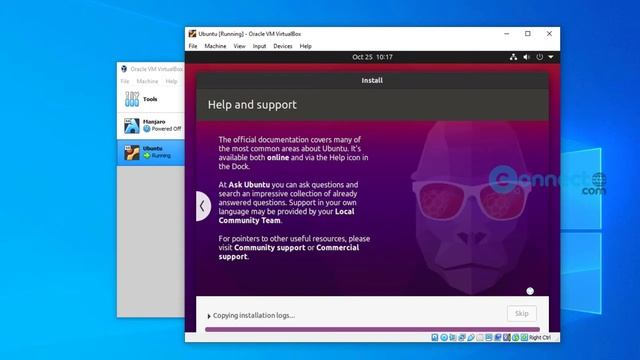The image size is (640, 360).
Task: Open the View menu
Action: tap(239, 46)
